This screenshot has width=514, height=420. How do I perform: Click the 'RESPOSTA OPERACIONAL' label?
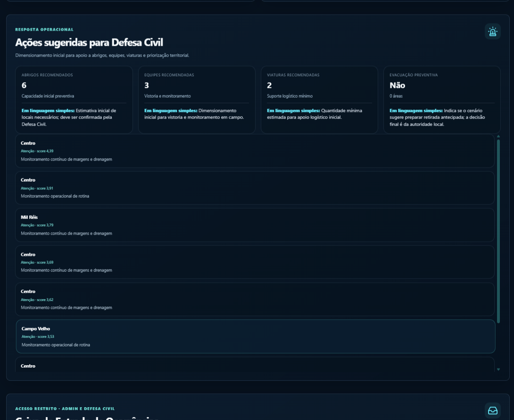(44, 30)
